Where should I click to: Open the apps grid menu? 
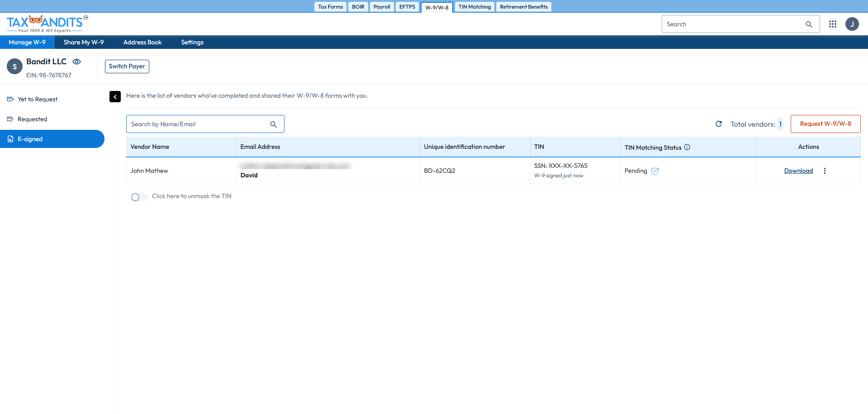click(x=833, y=24)
